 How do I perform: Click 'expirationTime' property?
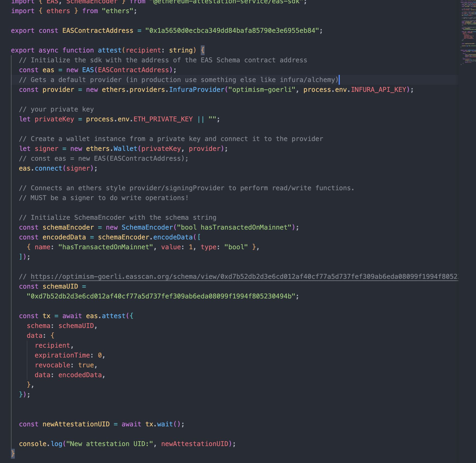[62, 355]
